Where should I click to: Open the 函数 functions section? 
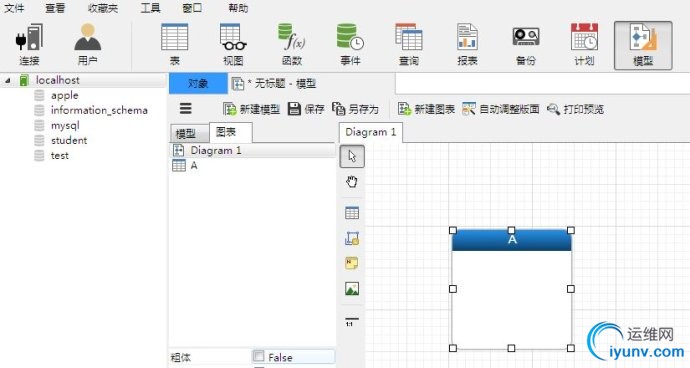click(x=292, y=45)
